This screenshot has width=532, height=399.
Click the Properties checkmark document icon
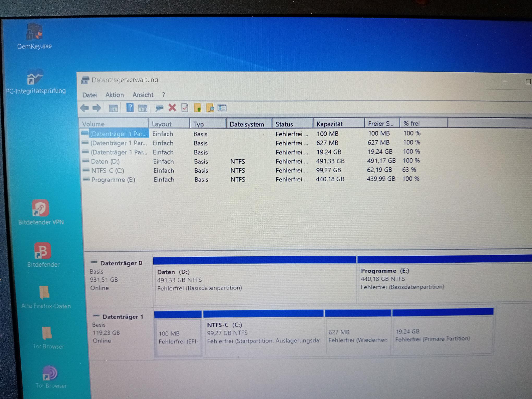click(185, 108)
